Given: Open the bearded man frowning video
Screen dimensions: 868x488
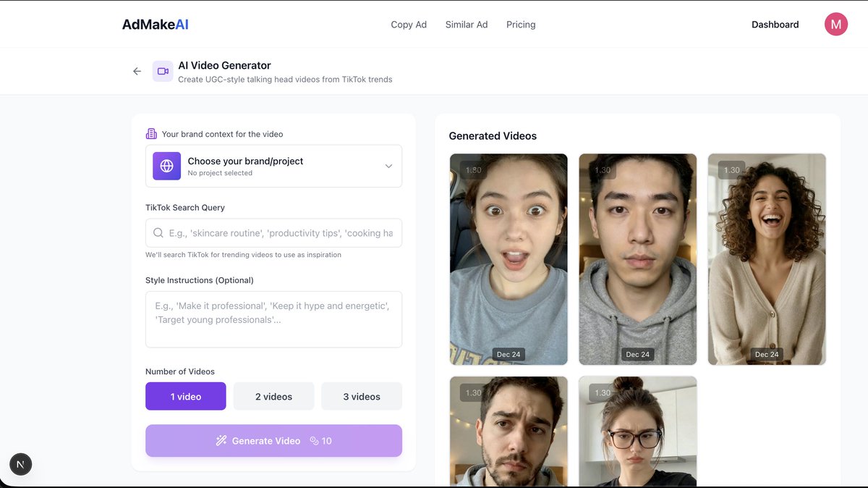Looking at the screenshot, I should [509, 431].
